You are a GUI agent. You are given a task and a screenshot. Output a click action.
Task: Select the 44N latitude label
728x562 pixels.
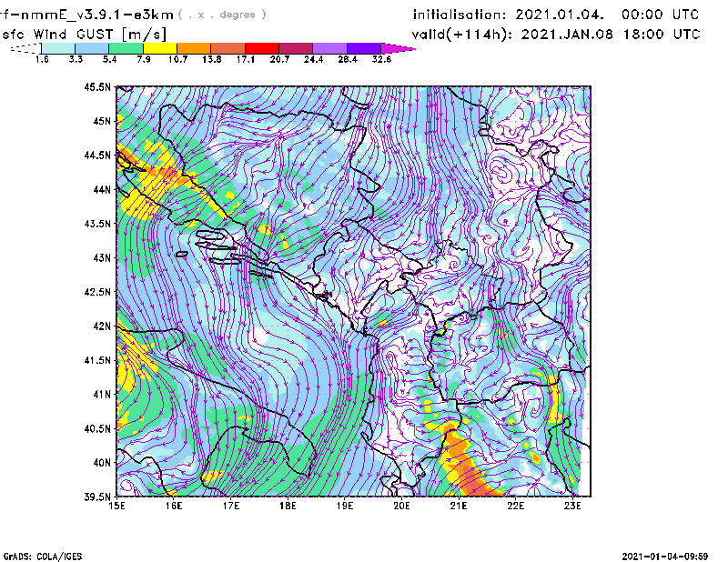pos(102,189)
